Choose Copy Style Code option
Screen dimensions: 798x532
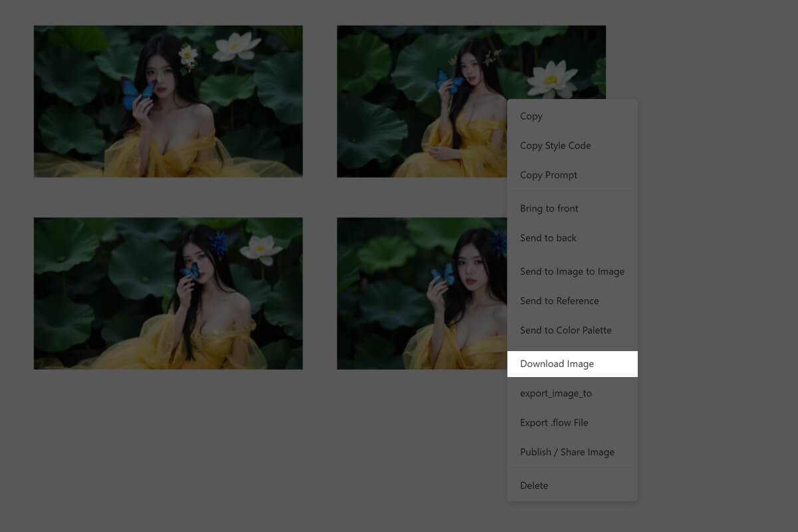tap(555, 146)
